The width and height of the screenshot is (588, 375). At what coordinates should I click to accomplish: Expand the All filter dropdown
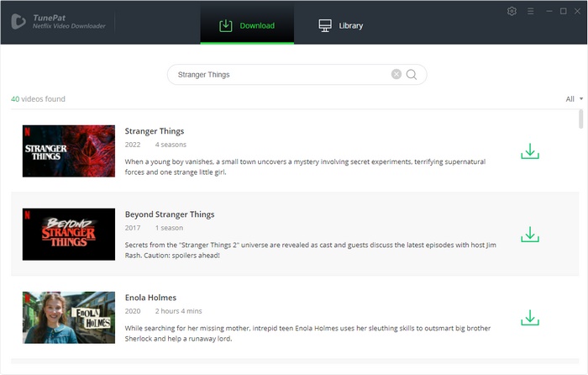574,99
